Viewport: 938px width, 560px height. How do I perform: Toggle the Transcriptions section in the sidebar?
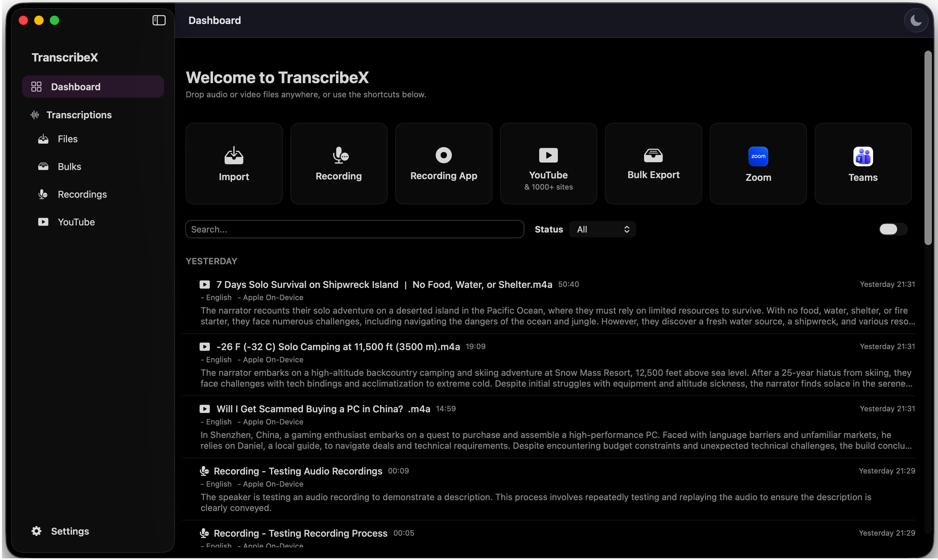point(78,115)
